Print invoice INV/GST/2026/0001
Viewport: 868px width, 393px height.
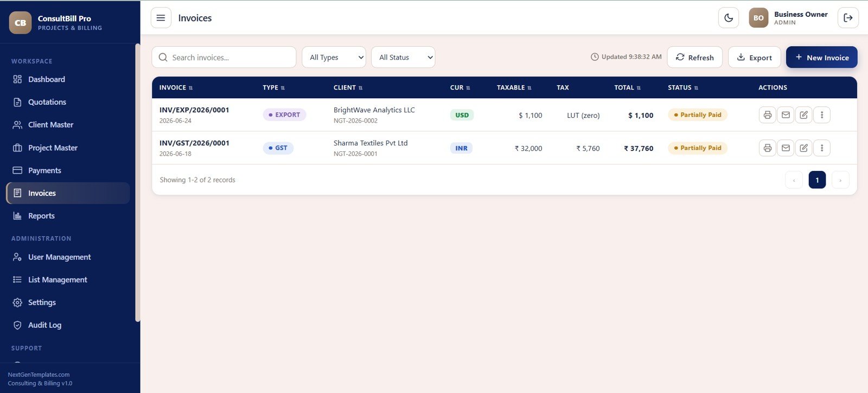pyautogui.click(x=767, y=148)
